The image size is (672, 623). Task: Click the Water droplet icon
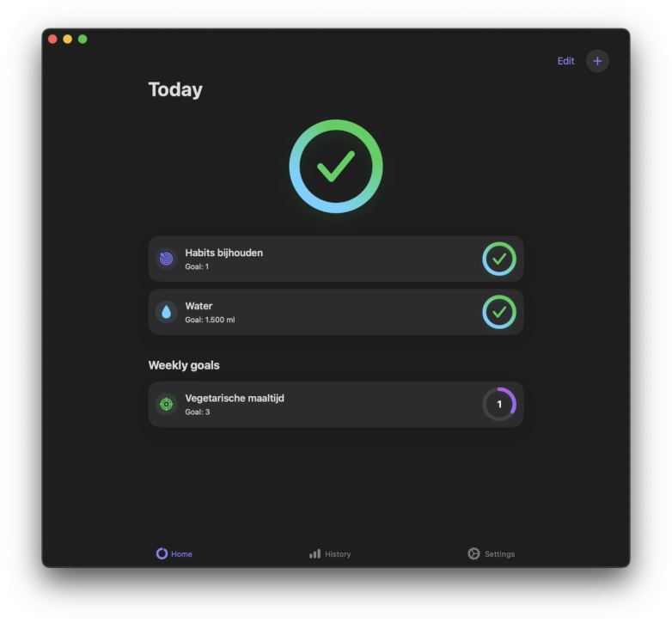tap(167, 312)
